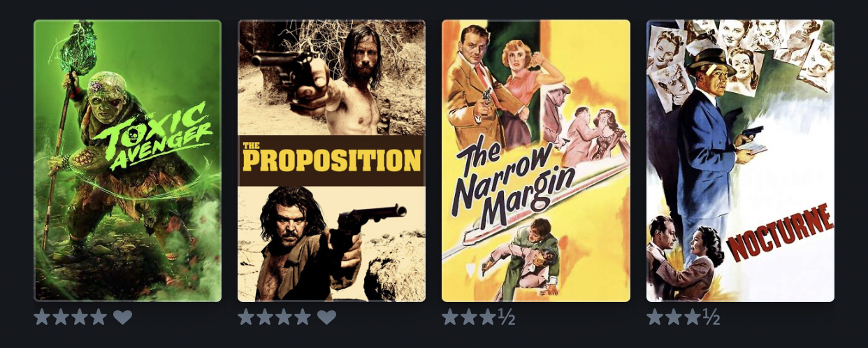
Task: Click second star under Toxic Avenger
Action: coord(61,317)
